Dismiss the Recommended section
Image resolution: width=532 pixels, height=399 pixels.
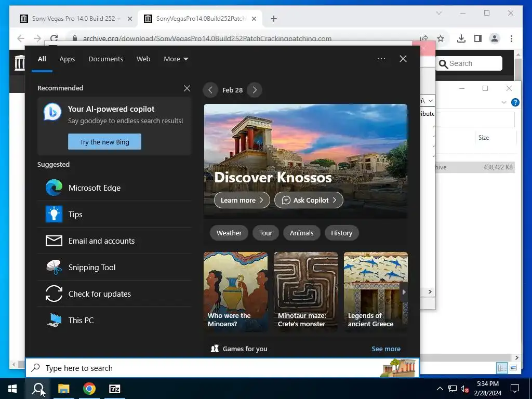[x=187, y=88]
